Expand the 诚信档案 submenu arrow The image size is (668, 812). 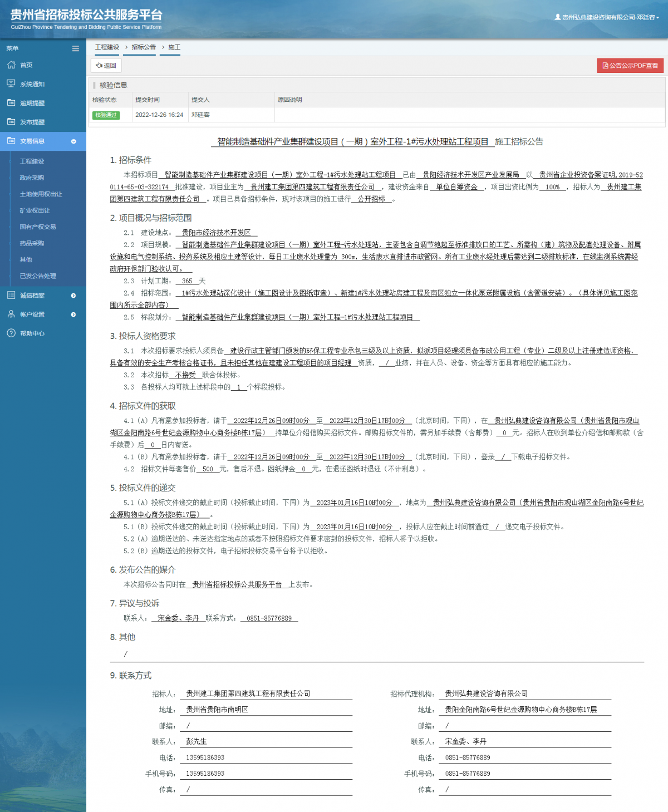(73, 296)
